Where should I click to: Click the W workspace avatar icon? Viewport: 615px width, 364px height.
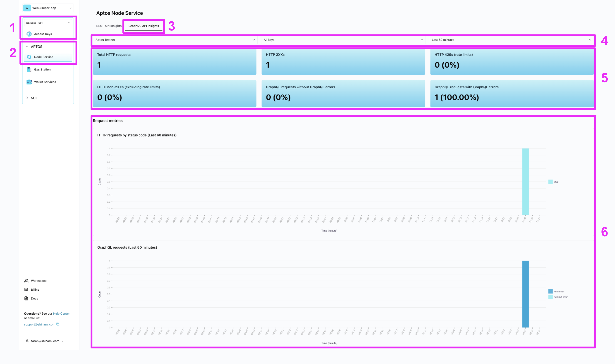[27, 8]
